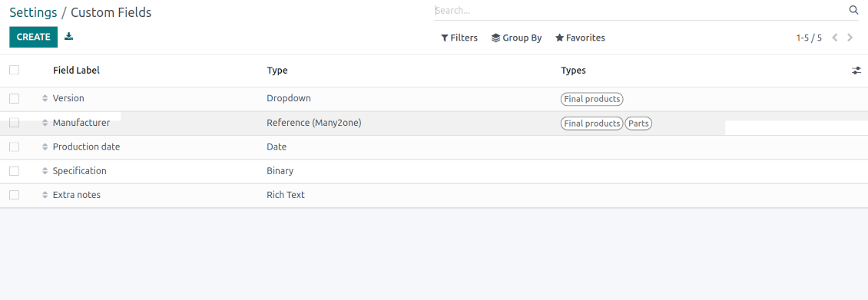This screenshot has height=300, width=868.
Task: Sort by Type column header
Action: [277, 70]
